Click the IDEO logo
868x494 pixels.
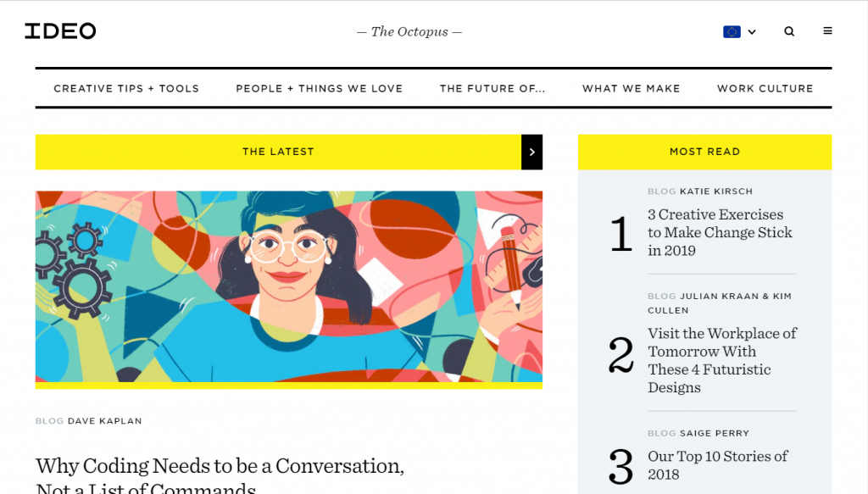click(x=60, y=31)
